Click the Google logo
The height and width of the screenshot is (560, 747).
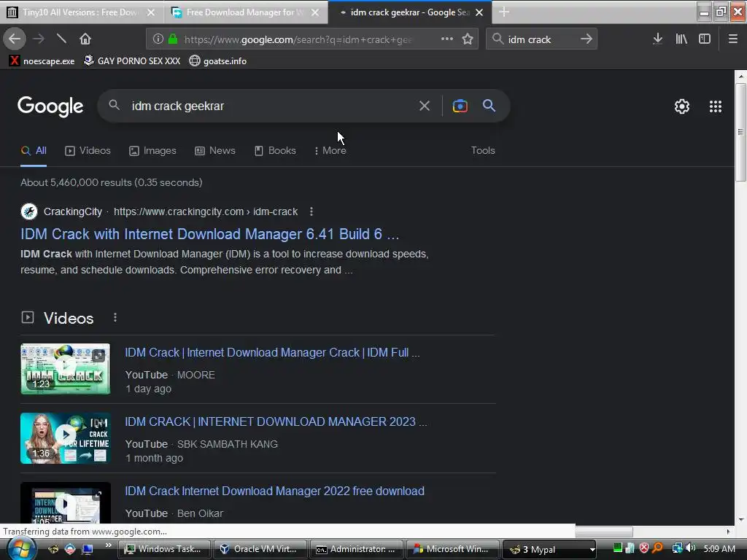click(x=50, y=106)
